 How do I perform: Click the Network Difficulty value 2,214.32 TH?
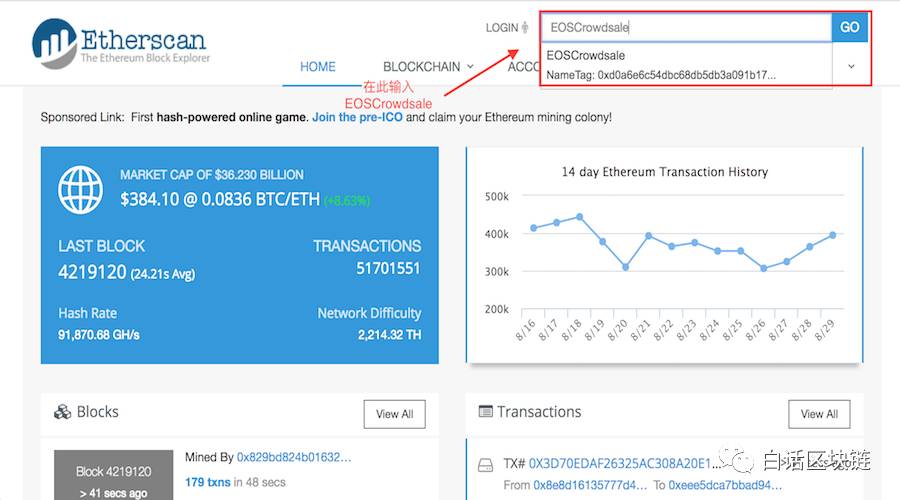click(389, 335)
